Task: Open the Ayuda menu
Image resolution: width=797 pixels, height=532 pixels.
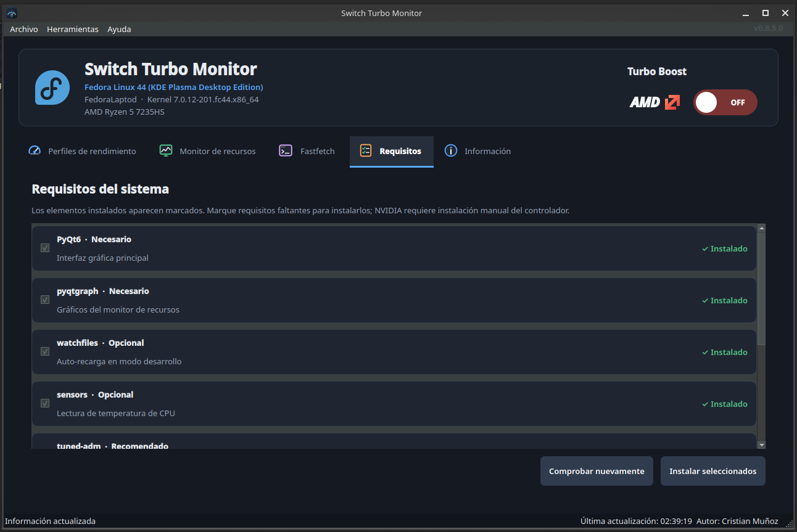Action: (119, 29)
